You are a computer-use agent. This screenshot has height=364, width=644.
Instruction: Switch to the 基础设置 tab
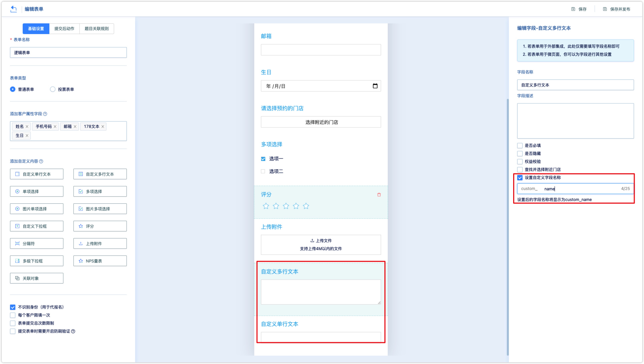36,29
